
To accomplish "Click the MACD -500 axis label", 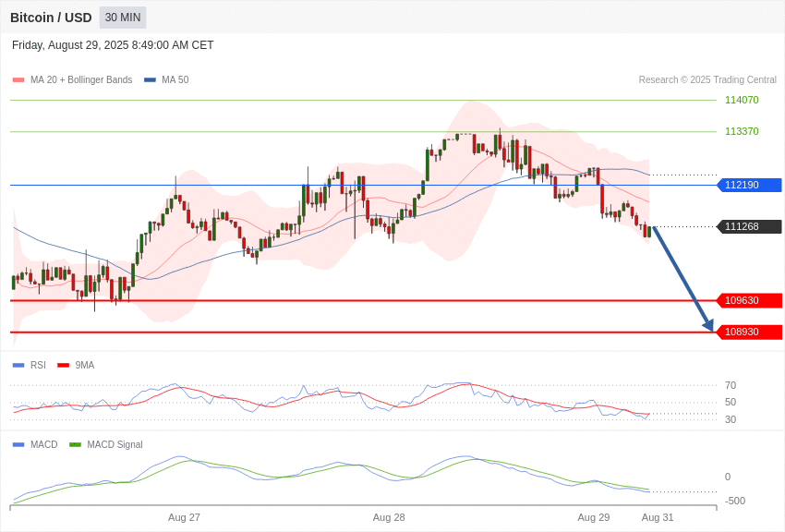I will tap(734, 501).
